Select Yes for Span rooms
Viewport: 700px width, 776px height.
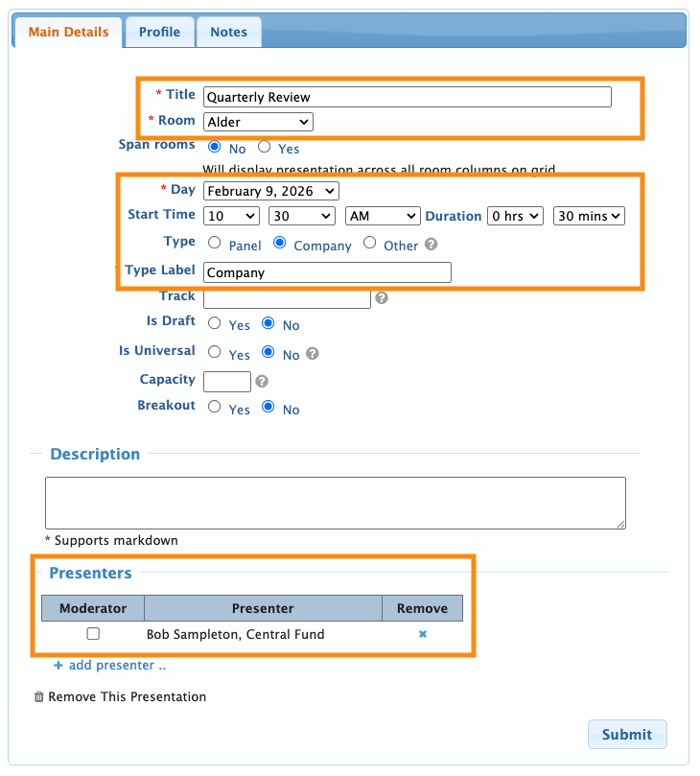(x=264, y=148)
